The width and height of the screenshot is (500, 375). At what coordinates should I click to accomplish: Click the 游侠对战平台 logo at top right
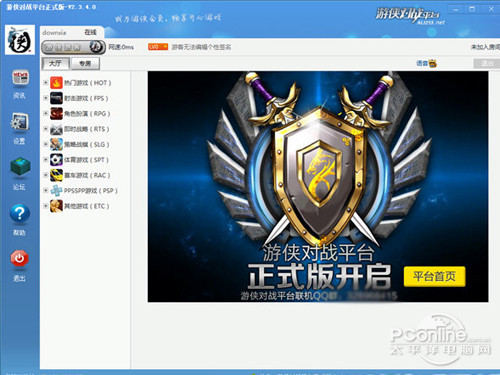click(x=410, y=16)
